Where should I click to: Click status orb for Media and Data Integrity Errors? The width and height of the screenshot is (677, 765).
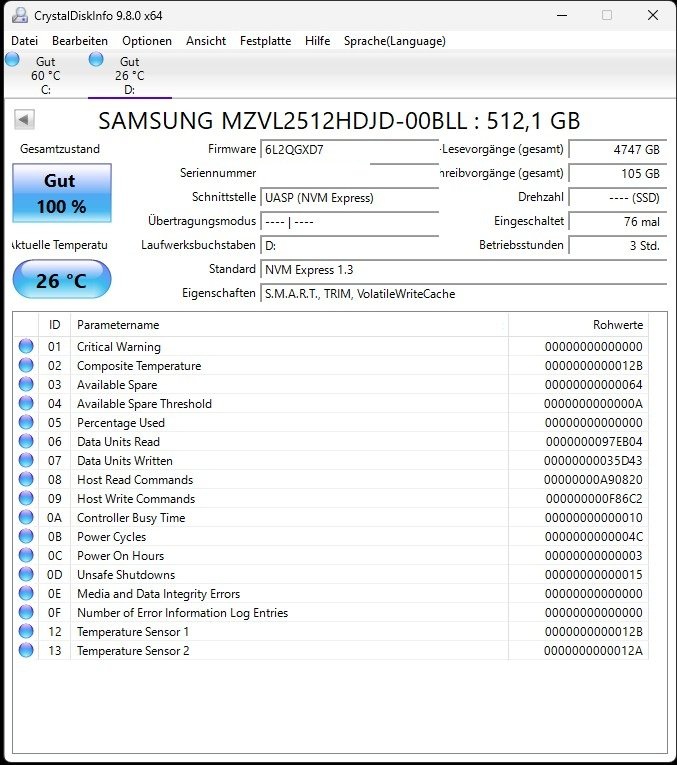[26, 594]
